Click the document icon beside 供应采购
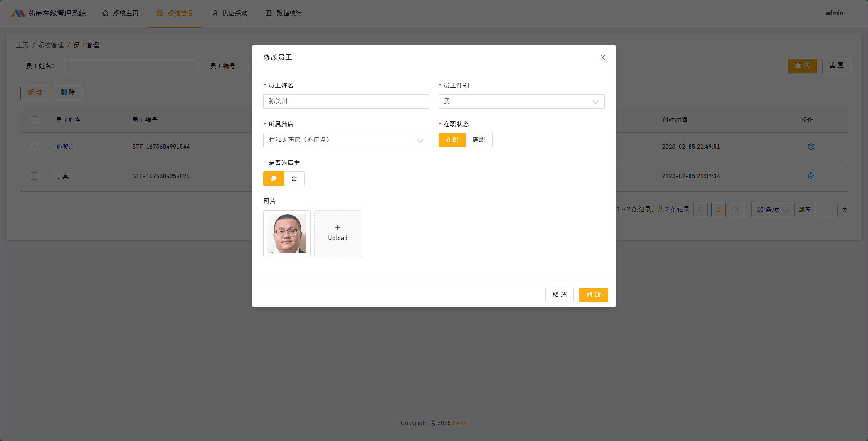This screenshot has height=441, width=868. coord(214,14)
